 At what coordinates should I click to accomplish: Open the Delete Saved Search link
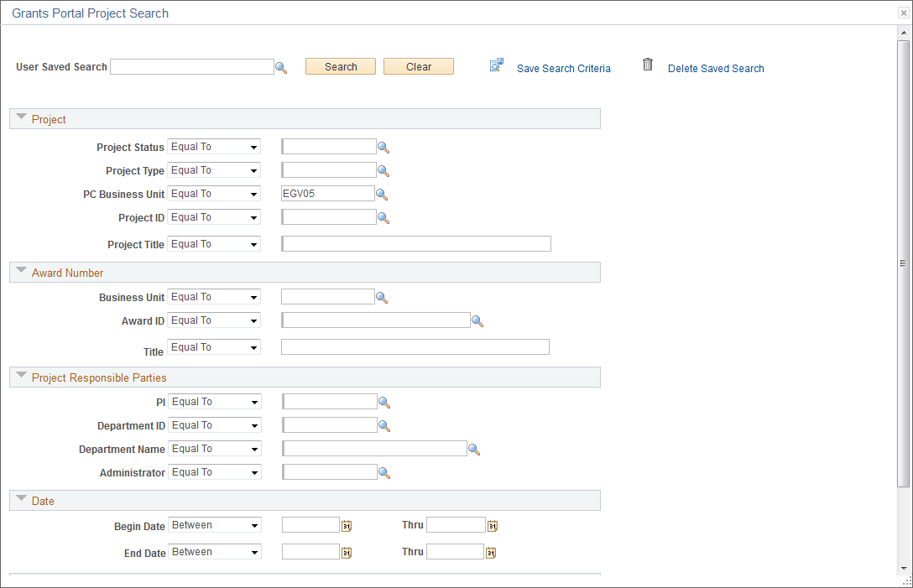[x=715, y=68]
